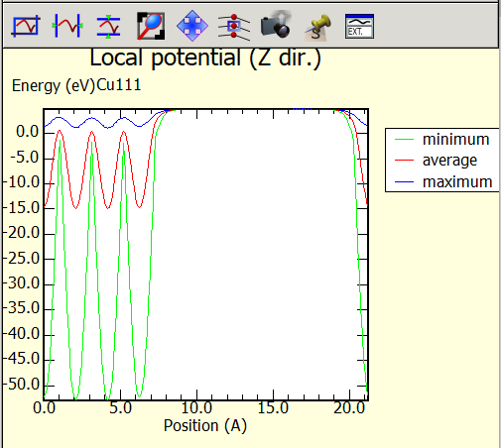Select the horizontal range fit icon
The image size is (501, 448).
point(67,26)
